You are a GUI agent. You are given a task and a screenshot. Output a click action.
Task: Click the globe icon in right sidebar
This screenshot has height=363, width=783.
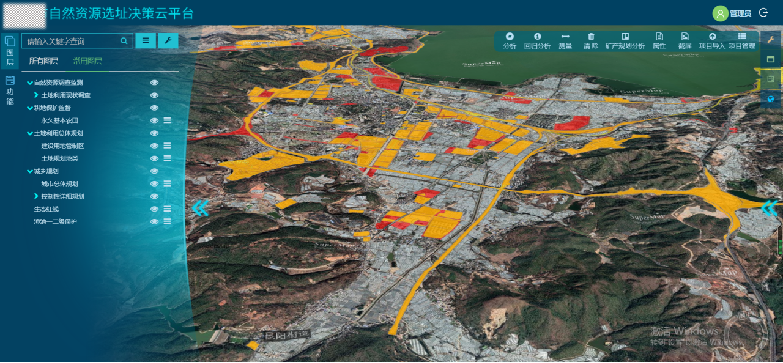click(771, 98)
